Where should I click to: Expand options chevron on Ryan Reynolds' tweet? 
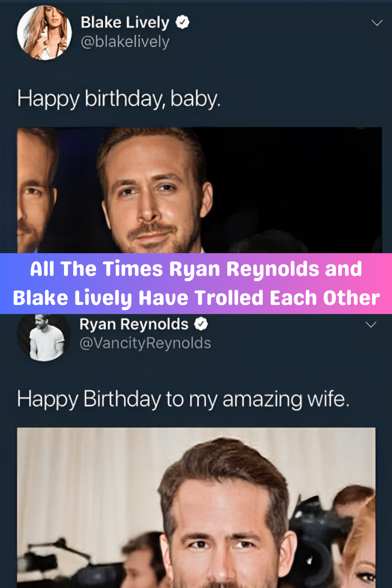[x=371, y=325]
